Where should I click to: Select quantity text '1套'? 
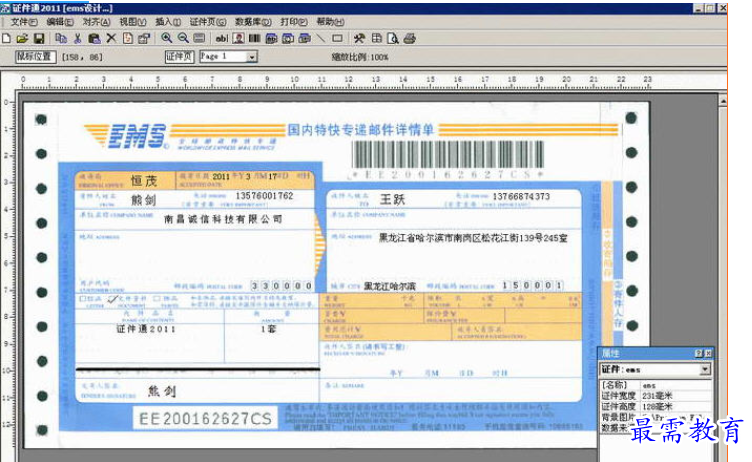(269, 329)
